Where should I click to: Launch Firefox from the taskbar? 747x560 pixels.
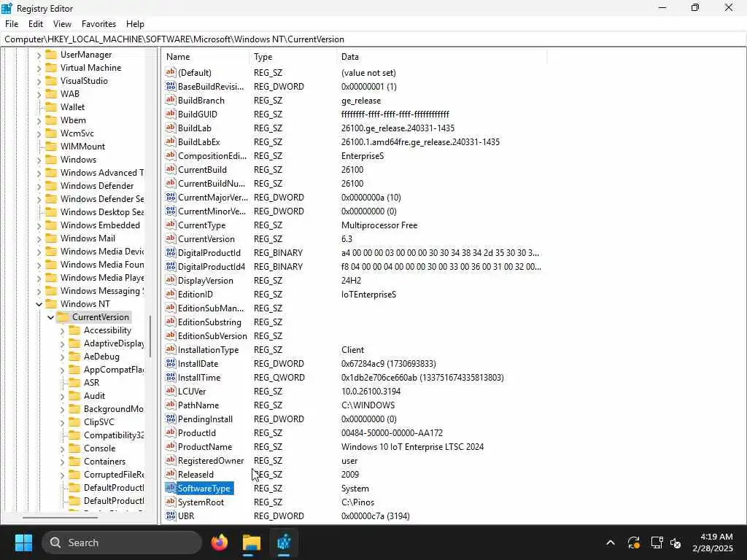click(x=219, y=542)
